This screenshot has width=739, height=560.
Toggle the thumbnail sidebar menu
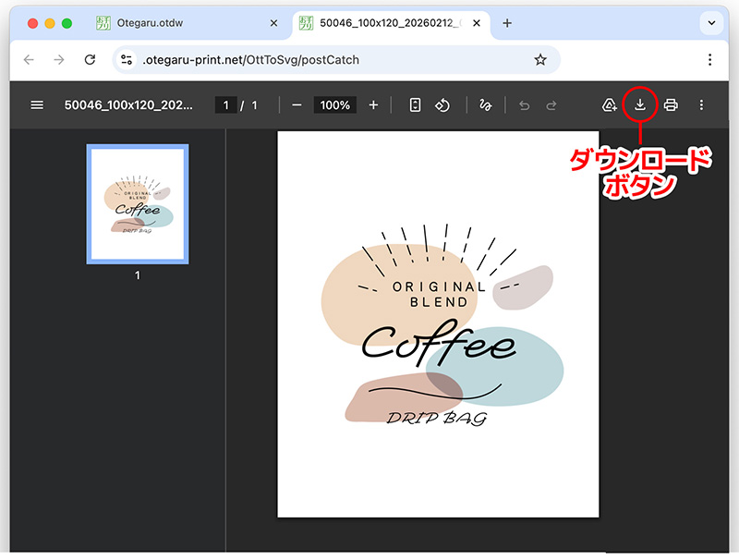click(x=37, y=104)
